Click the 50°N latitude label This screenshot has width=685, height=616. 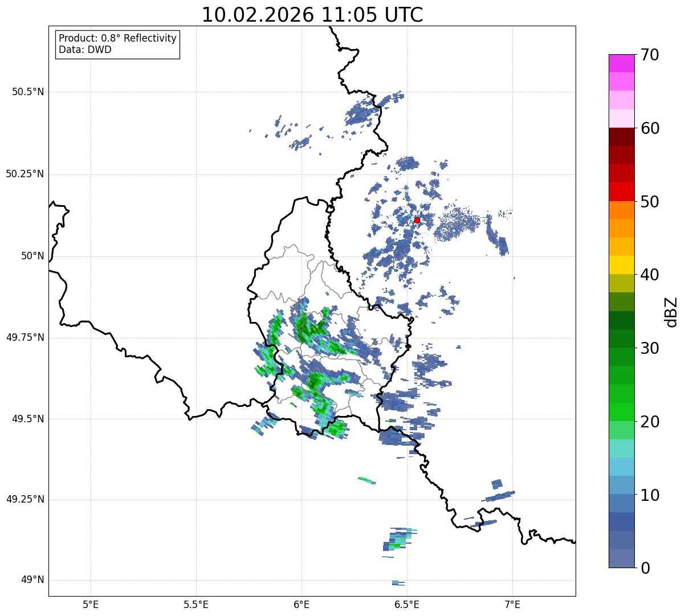tap(32, 256)
